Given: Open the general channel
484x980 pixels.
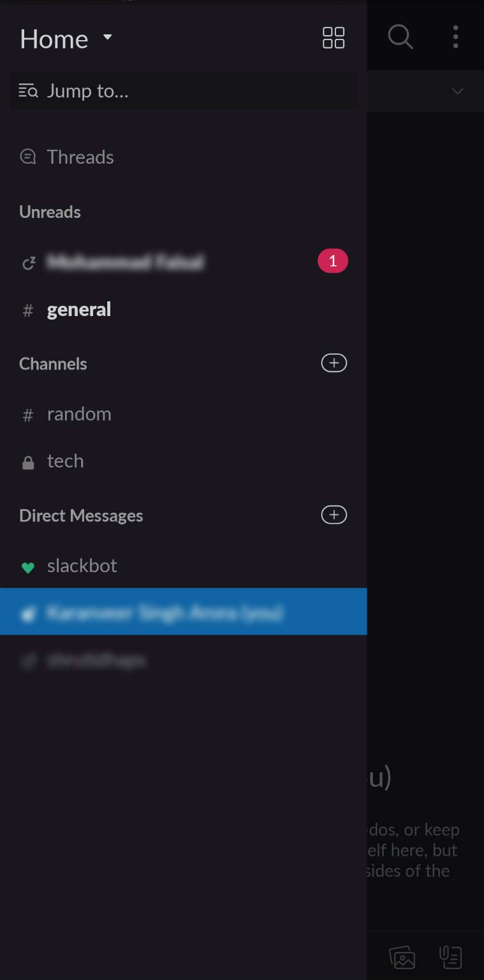Looking at the screenshot, I should click(x=184, y=310).
